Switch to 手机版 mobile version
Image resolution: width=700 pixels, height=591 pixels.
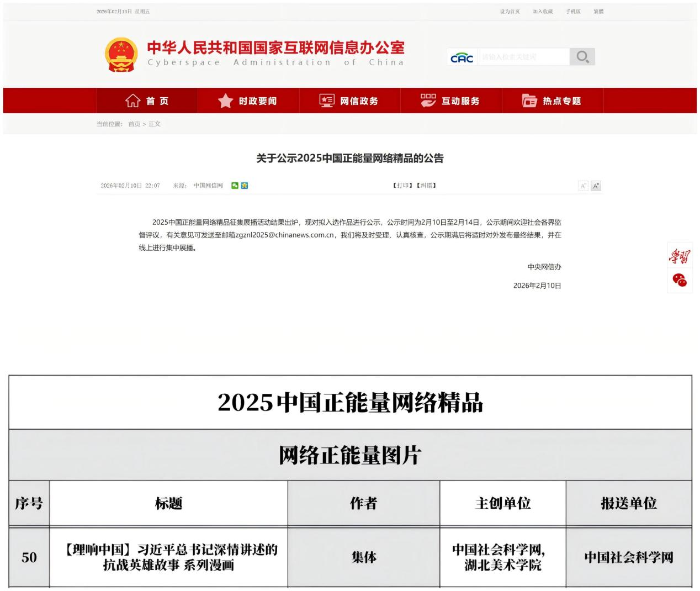573,12
